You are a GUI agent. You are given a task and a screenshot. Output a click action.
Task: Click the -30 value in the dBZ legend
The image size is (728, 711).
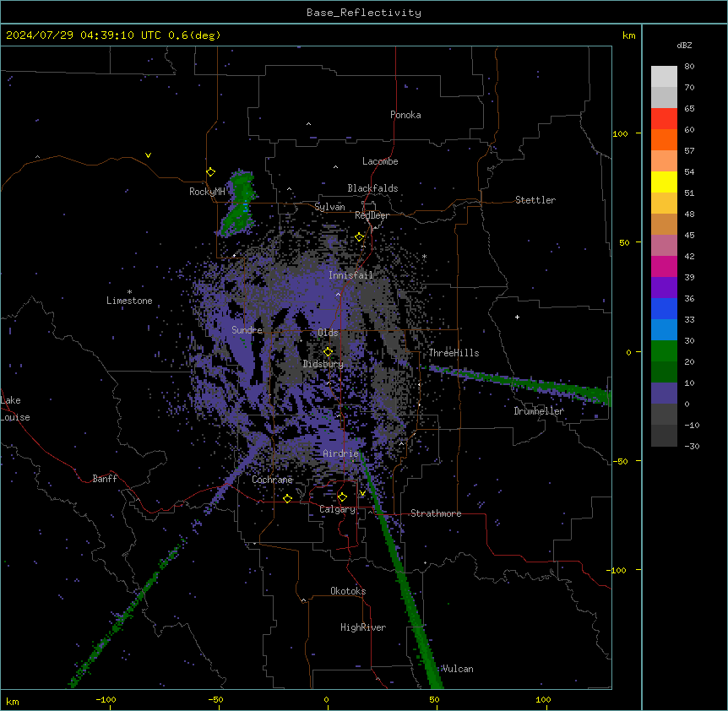click(x=692, y=446)
